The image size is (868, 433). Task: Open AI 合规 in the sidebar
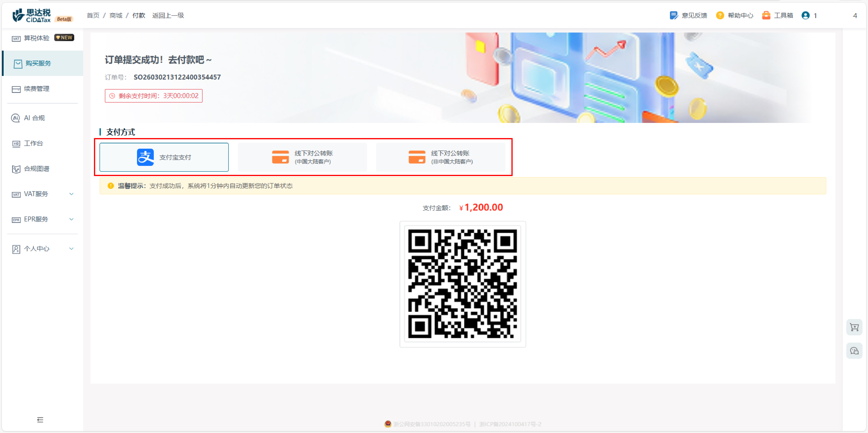point(34,118)
